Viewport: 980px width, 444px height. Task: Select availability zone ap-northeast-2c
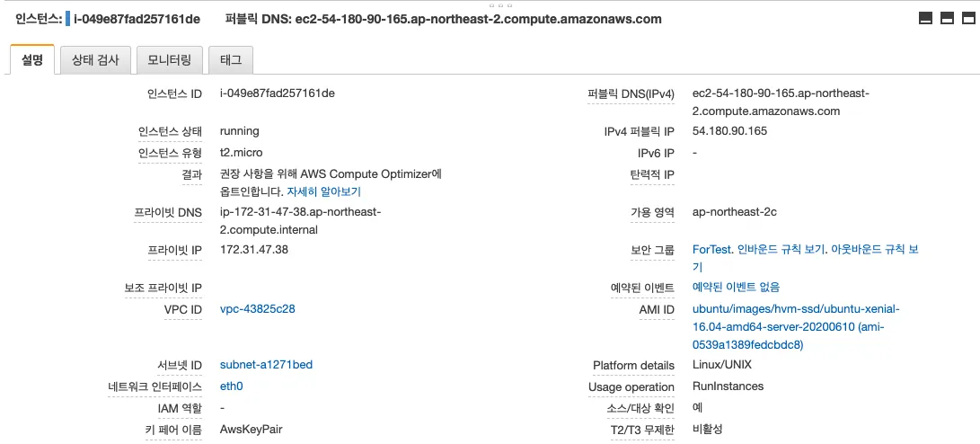click(735, 212)
